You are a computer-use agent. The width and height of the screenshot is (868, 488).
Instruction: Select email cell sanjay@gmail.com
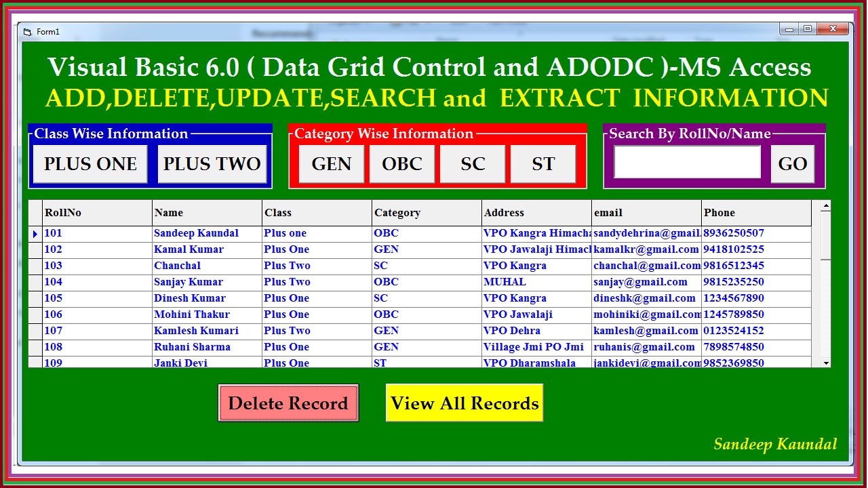click(x=646, y=282)
